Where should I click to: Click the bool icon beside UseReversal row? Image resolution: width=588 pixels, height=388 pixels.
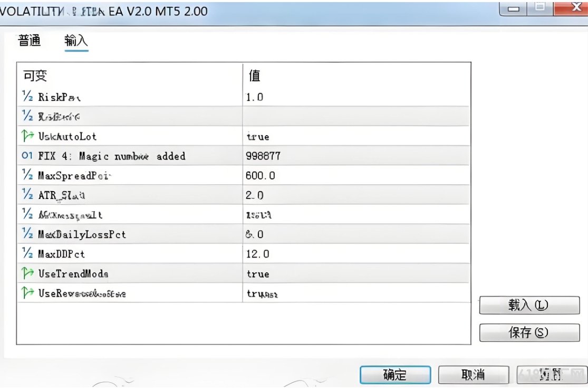27,292
